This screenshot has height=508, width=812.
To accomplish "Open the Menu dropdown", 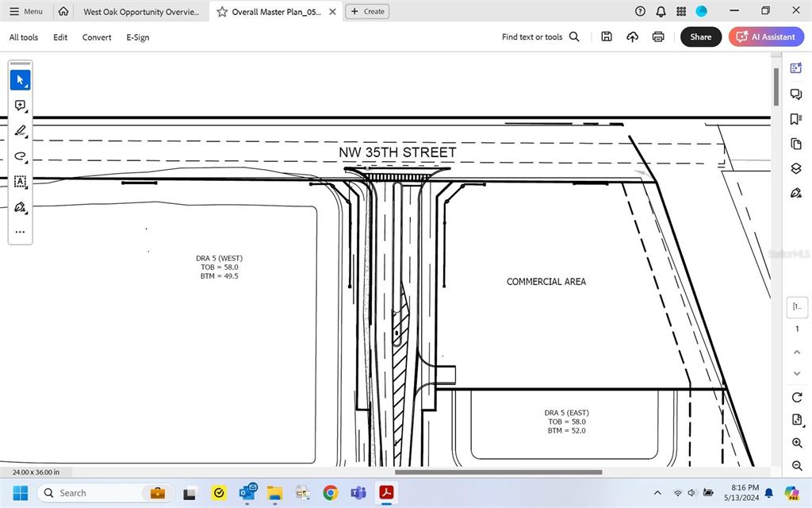I will tap(26, 11).
